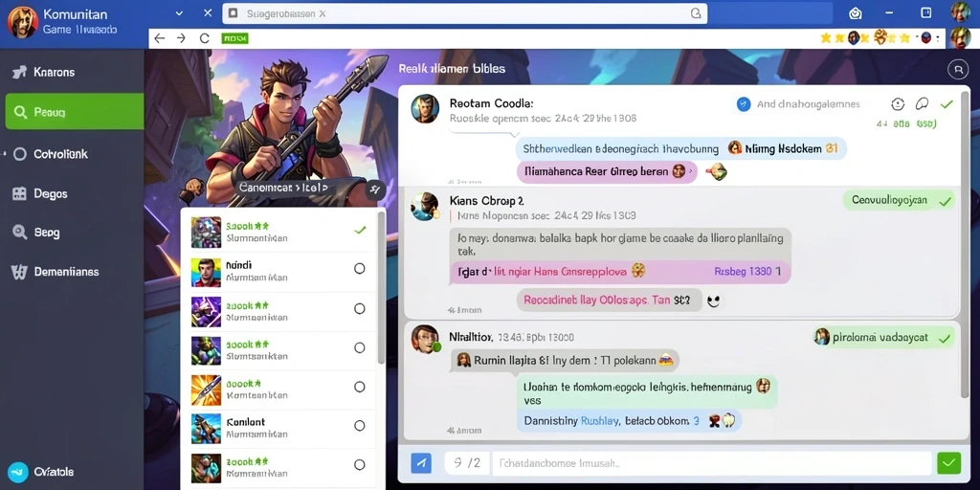This screenshot has width=980, height=490.
Task: Click the Canenmcat breadcrumb label on hero image
Action: point(283,187)
